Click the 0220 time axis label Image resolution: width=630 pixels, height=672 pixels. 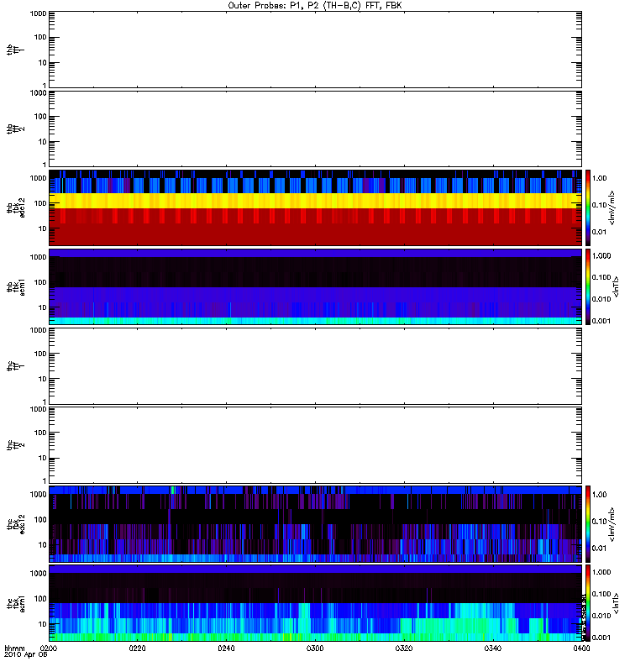(137, 648)
